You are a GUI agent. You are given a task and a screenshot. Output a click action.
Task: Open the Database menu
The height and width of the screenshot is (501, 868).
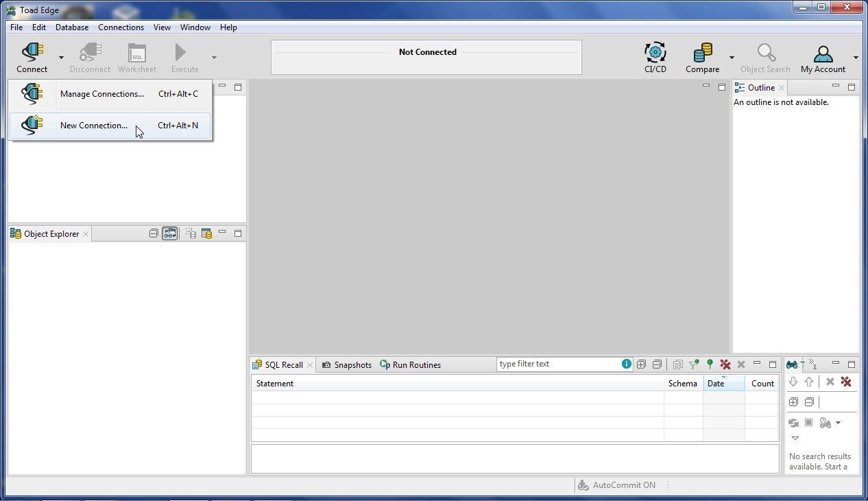click(72, 27)
